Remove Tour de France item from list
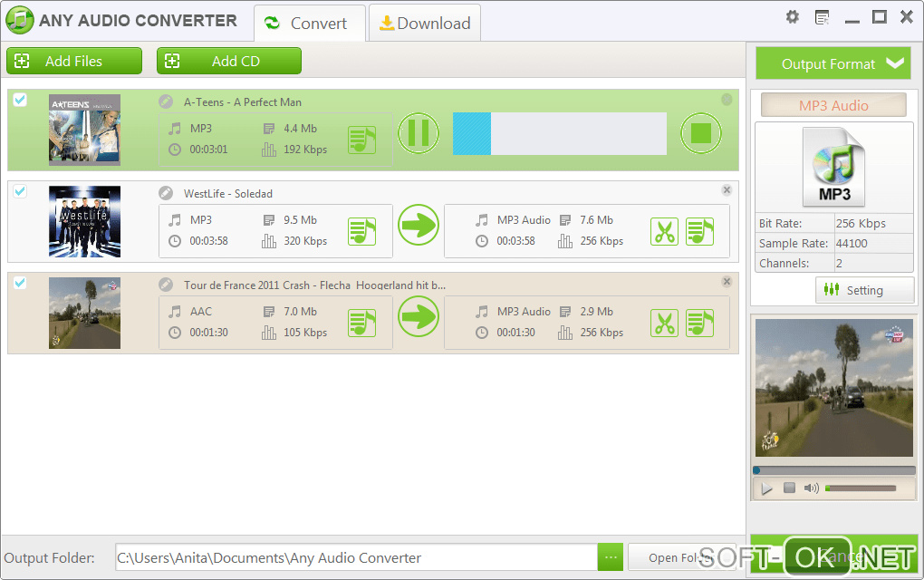The width and height of the screenshot is (924, 580). tap(727, 281)
